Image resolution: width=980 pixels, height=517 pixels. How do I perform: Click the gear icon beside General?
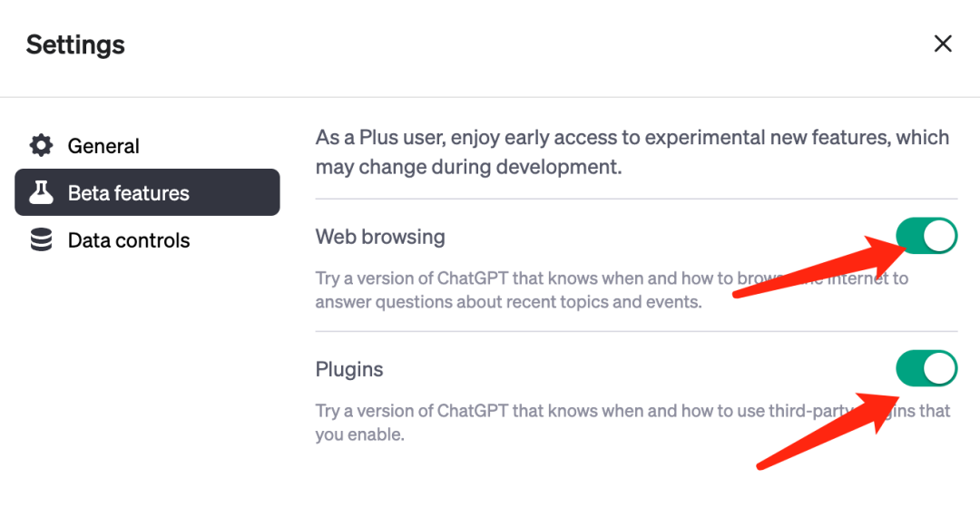click(x=42, y=146)
